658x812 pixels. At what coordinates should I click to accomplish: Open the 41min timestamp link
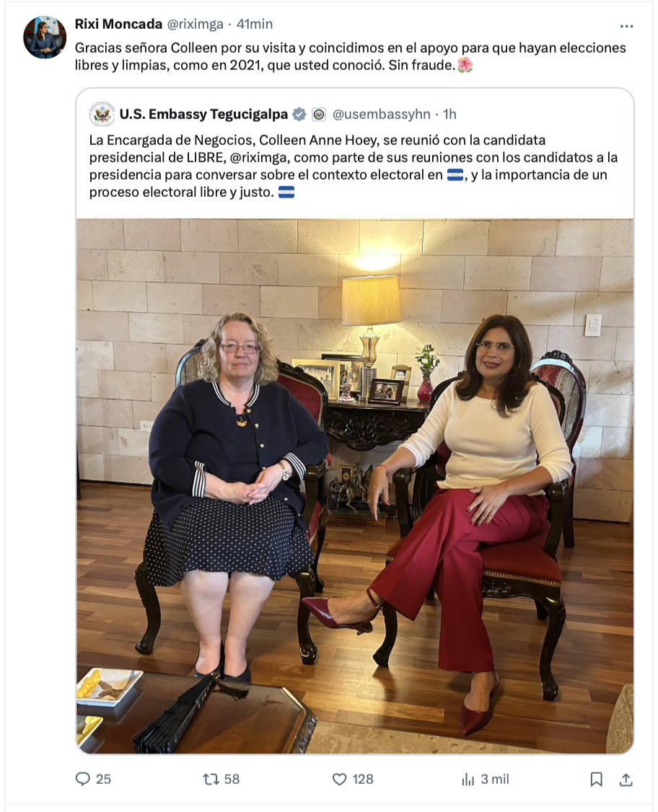[255, 24]
